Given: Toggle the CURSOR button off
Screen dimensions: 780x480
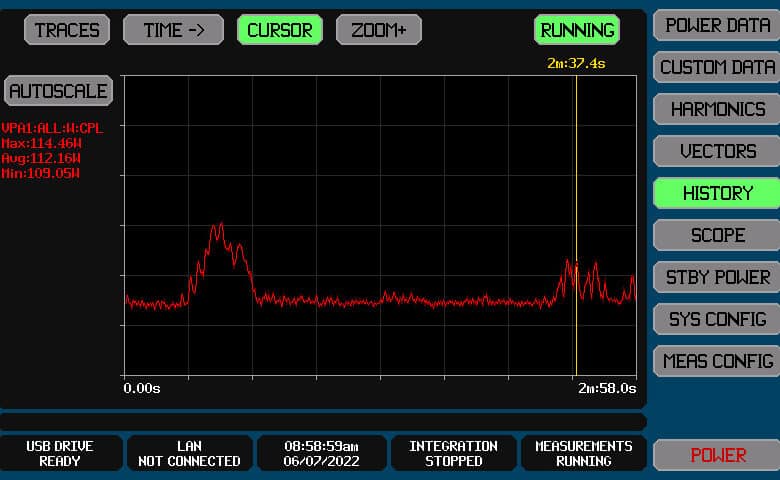Looking at the screenshot, I should (280, 30).
